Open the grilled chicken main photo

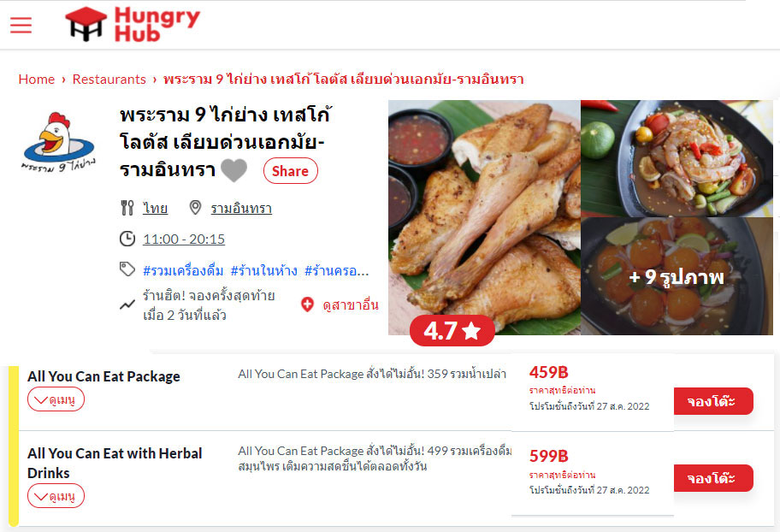pos(484,217)
